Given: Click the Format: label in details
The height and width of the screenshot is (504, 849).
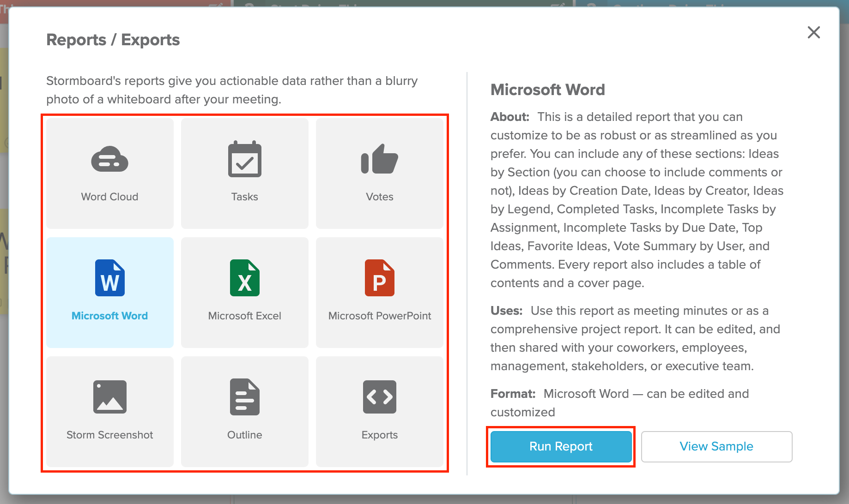Looking at the screenshot, I should point(513,394).
